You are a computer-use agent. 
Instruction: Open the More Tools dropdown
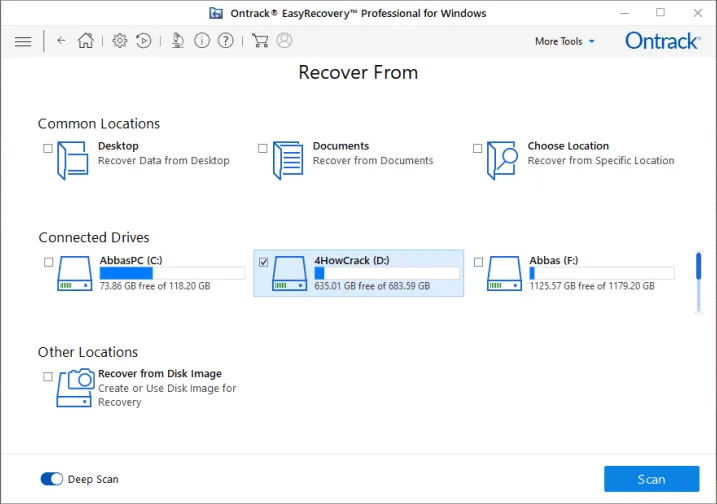565,41
